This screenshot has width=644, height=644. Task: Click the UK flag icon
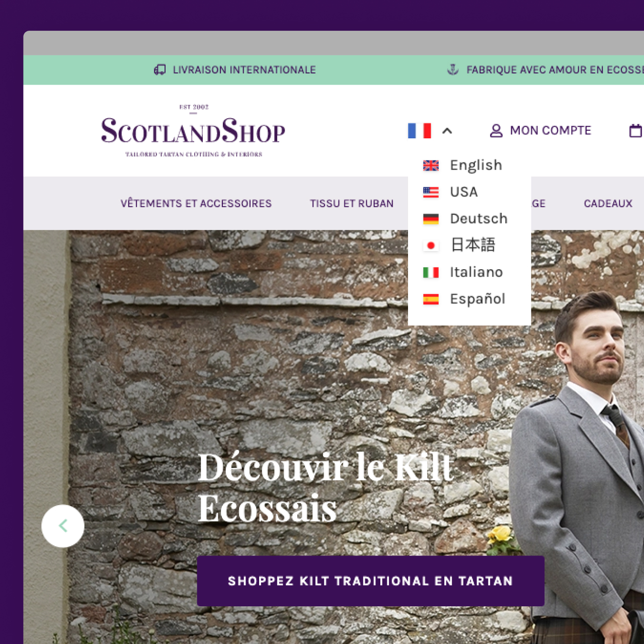431,166
